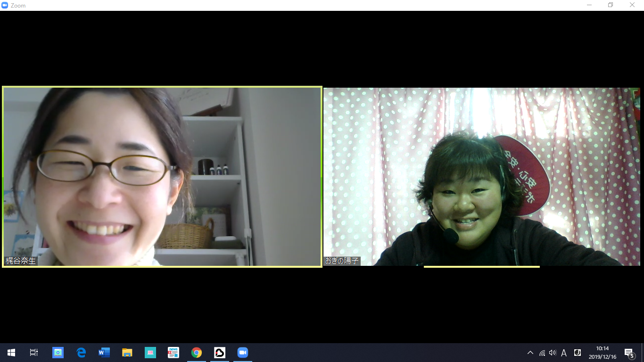Open Google Chrome from the taskbar
Viewport: 644px width, 362px height.
point(197,353)
